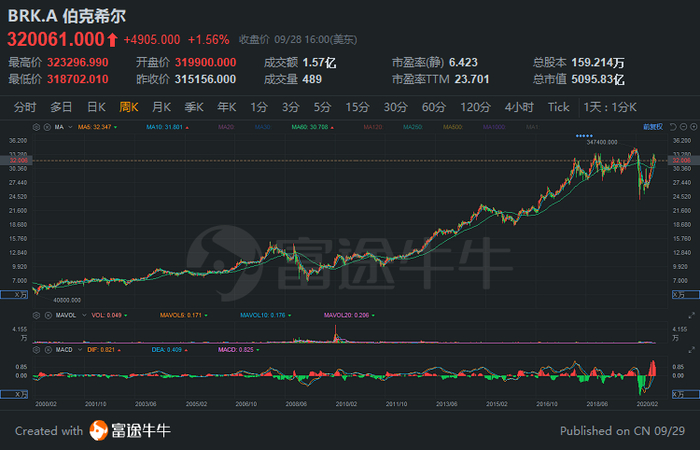700x450 pixels.
Task: Select the 月K monthly candlestick tab
Action: [161, 107]
